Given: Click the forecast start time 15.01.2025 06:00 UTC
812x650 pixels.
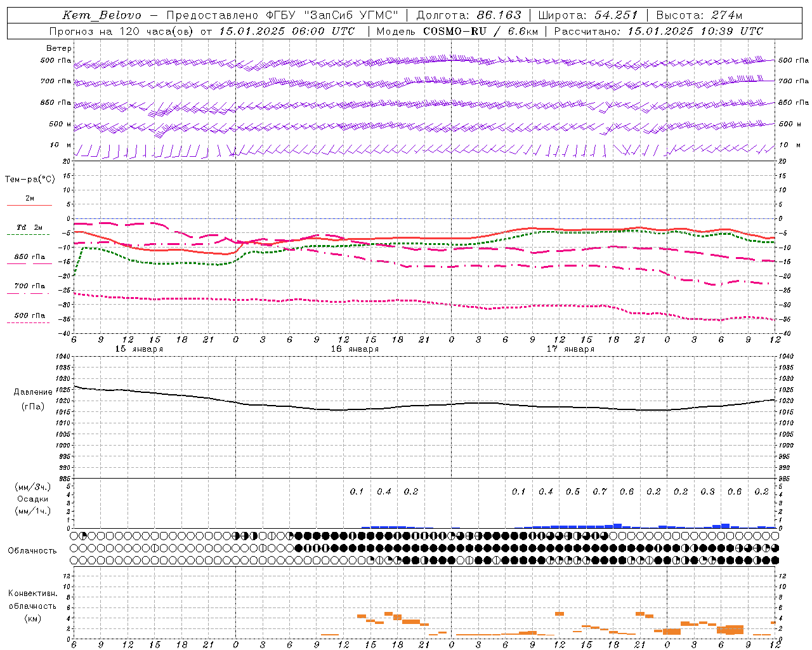Looking at the screenshot, I should (x=287, y=31).
